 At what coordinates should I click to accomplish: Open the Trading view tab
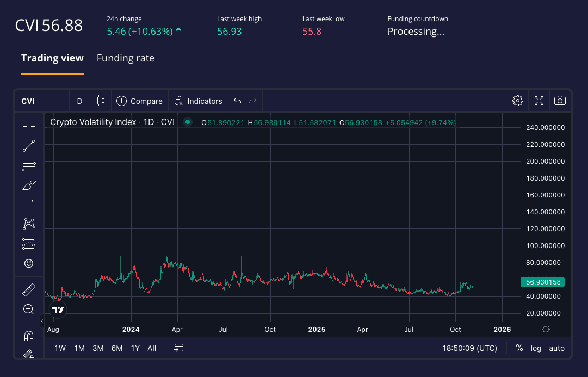click(x=52, y=58)
